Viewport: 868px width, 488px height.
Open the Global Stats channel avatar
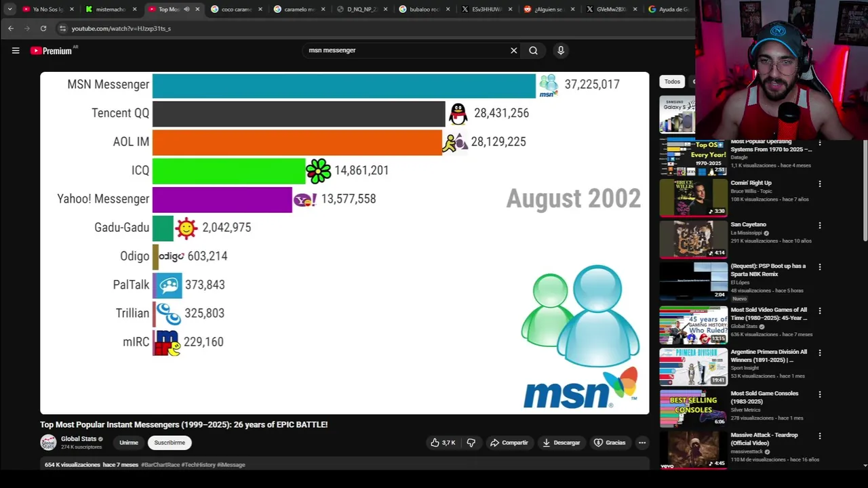48,443
